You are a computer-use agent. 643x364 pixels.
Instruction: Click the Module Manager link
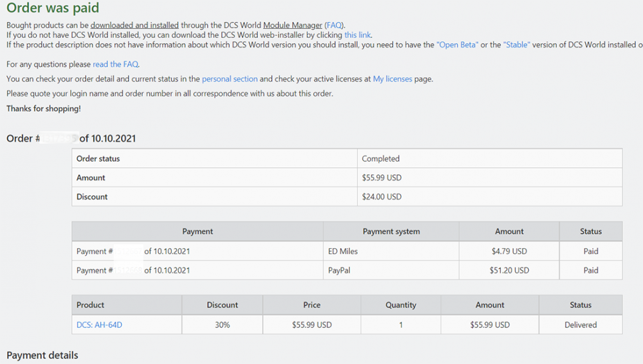293,25
